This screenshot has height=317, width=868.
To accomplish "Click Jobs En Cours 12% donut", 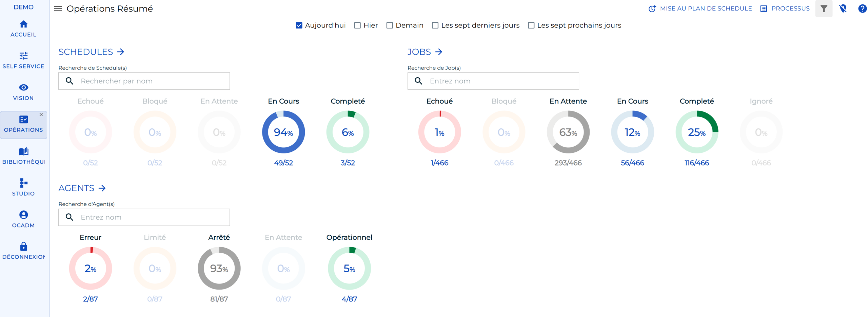I will point(632,132).
